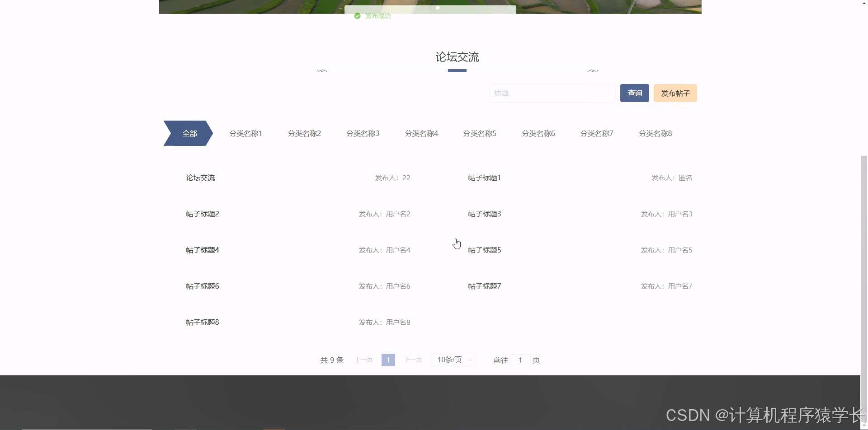This screenshot has width=868, height=430.
Task: Click the 发布人：22 text
Action: click(x=392, y=178)
